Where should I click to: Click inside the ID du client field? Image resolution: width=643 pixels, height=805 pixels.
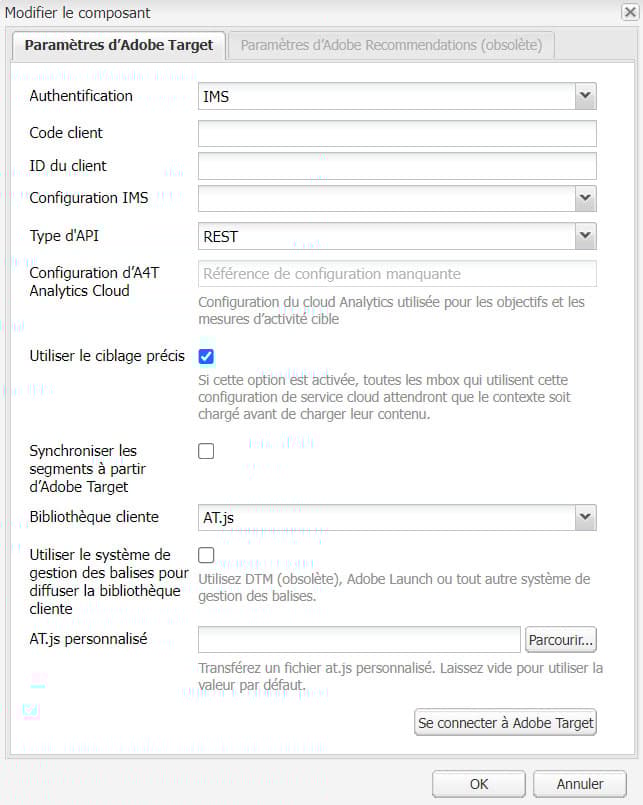[x=396, y=166]
